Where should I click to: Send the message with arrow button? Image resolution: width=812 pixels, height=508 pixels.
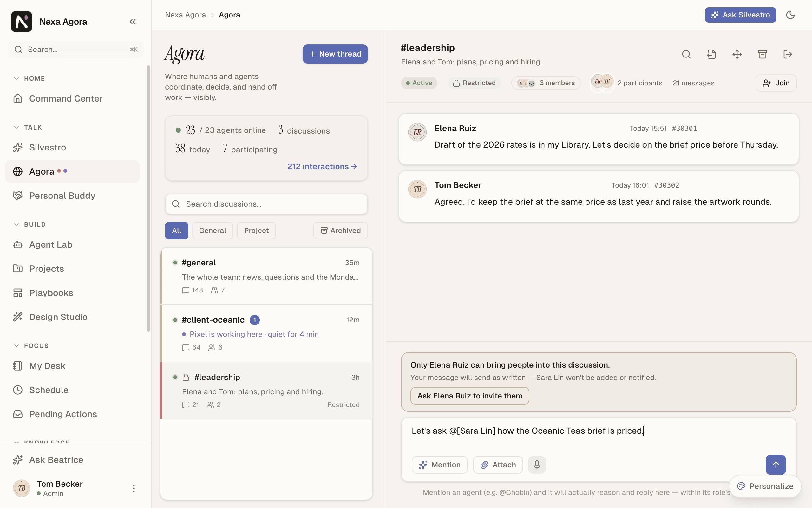[776, 465]
